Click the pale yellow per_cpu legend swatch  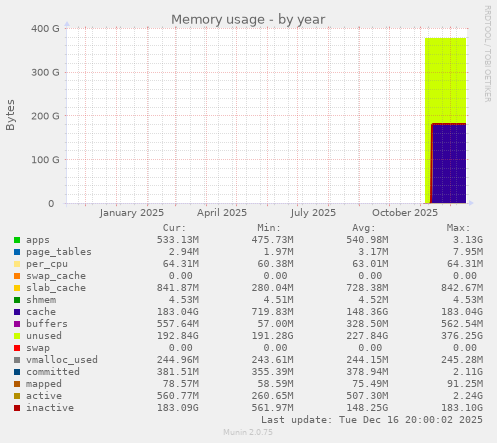click(17, 264)
